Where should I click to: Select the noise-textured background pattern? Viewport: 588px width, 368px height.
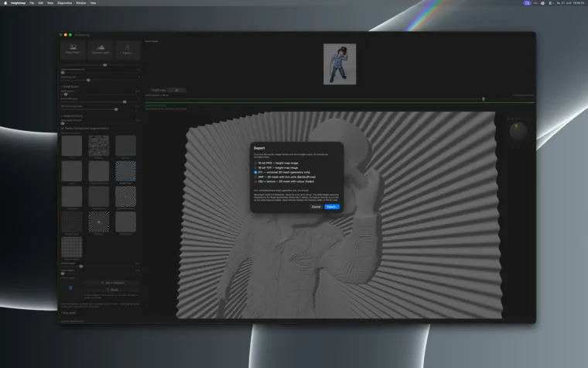click(98, 146)
